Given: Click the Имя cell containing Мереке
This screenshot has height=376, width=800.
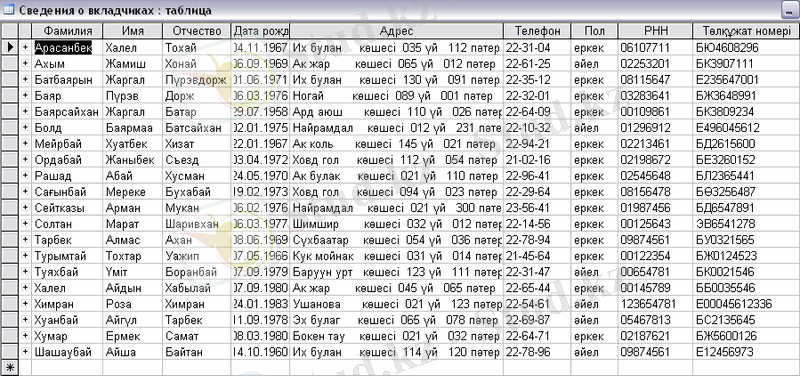Looking at the screenshot, I should point(133,192).
